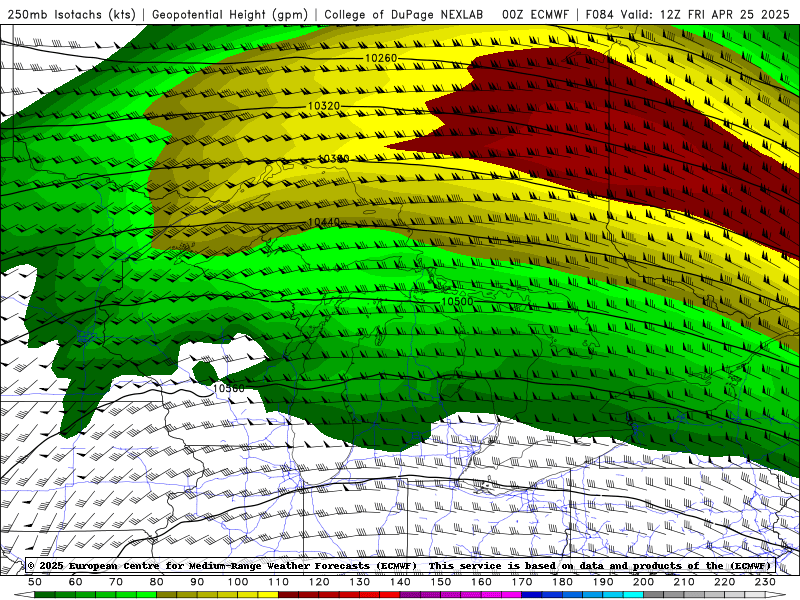The image size is (800, 600).
Task: Click the 10560 height contour label
Action: (x=229, y=388)
